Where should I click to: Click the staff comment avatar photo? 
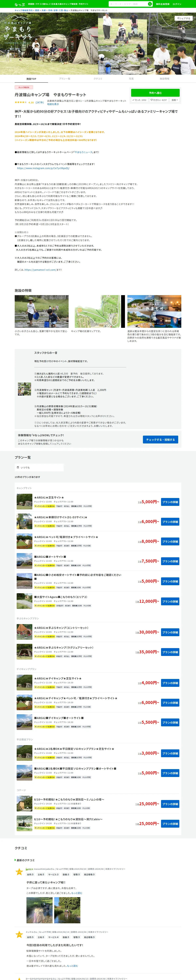(x=24, y=389)
